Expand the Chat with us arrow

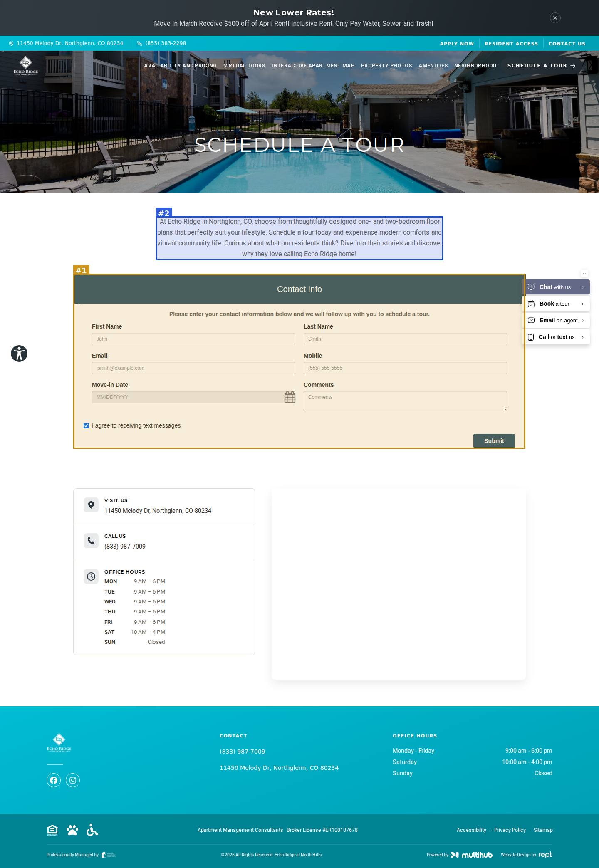click(x=583, y=287)
